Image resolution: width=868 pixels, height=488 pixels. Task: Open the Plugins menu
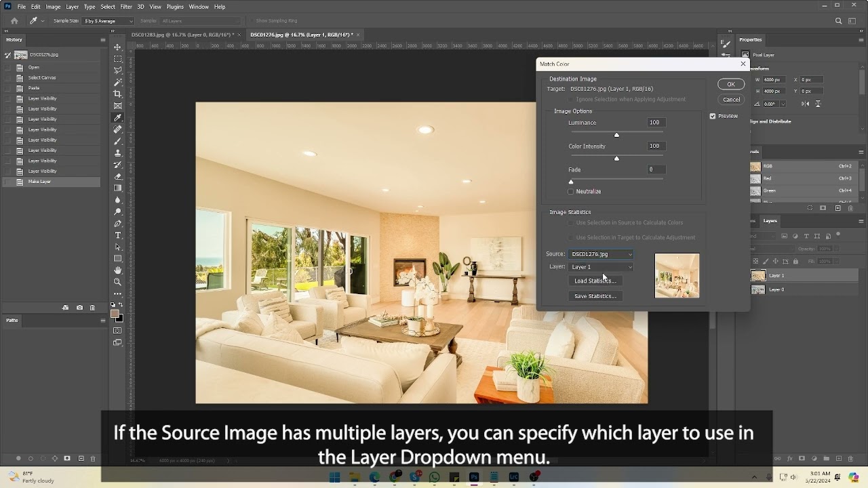point(175,7)
